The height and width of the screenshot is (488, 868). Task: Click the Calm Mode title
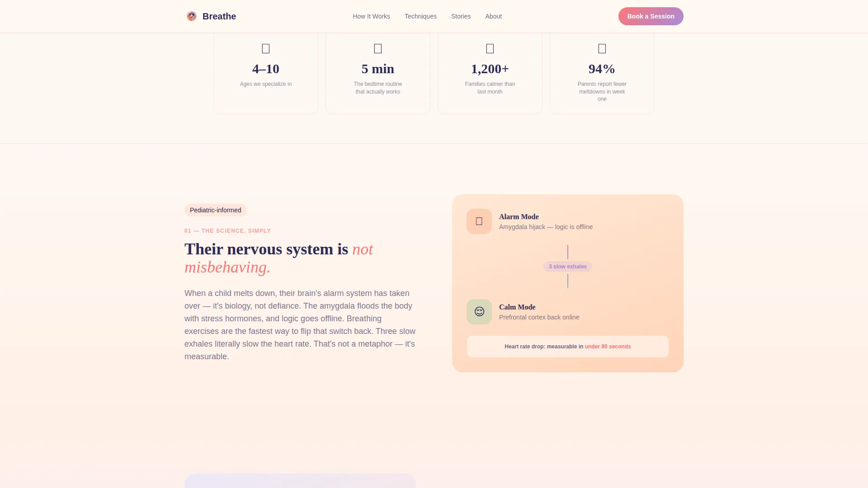tap(517, 307)
